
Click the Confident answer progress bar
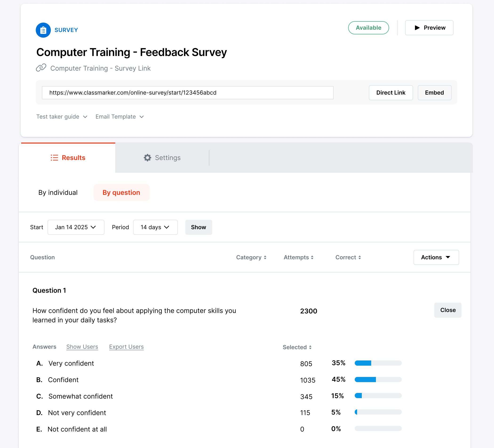click(378, 380)
